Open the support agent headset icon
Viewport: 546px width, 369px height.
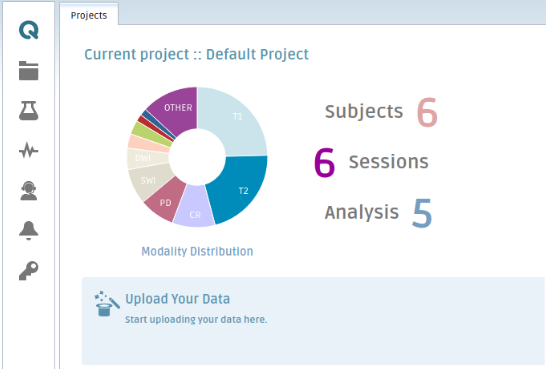pyautogui.click(x=29, y=191)
